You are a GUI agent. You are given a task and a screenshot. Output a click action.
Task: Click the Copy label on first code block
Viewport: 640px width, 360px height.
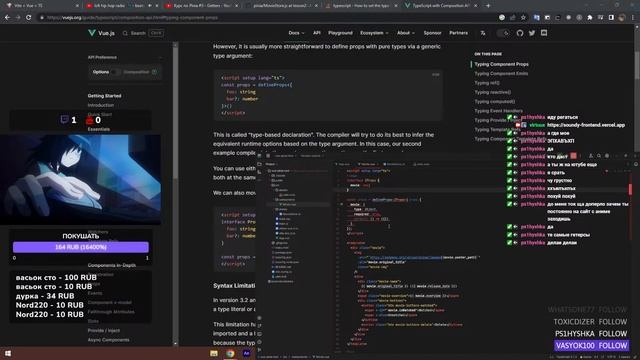(x=436, y=75)
